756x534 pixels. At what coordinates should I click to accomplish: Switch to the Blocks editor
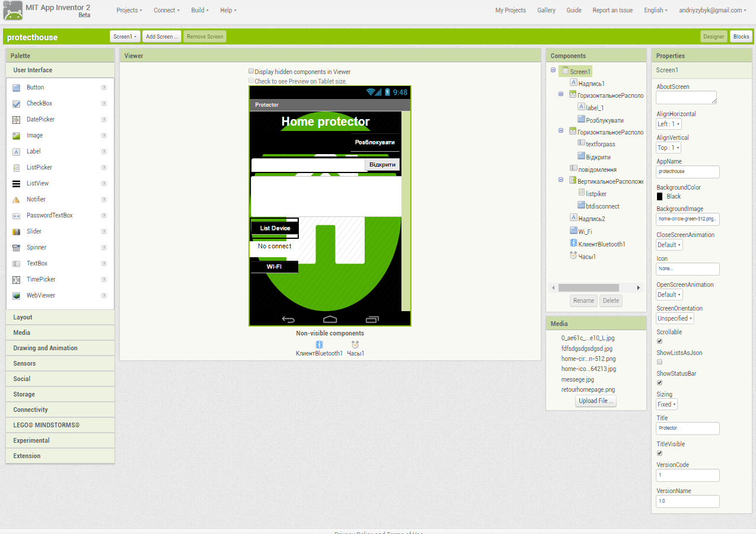click(741, 37)
